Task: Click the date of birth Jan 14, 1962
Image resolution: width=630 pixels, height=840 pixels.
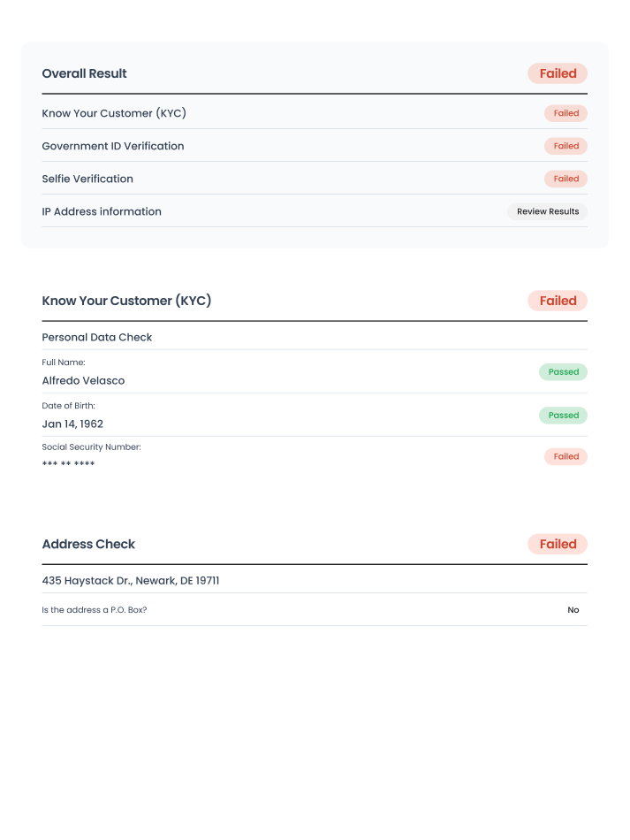Action: pos(72,424)
